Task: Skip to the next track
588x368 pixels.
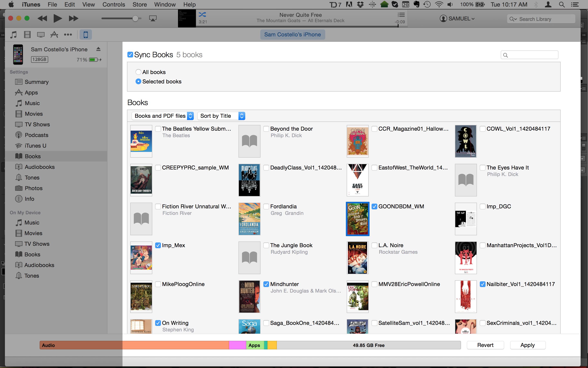Action: point(73,18)
